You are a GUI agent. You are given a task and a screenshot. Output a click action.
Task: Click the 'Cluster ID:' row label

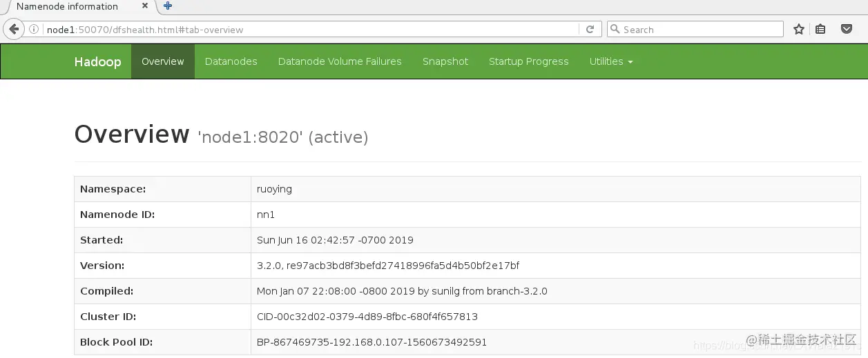[x=108, y=317]
